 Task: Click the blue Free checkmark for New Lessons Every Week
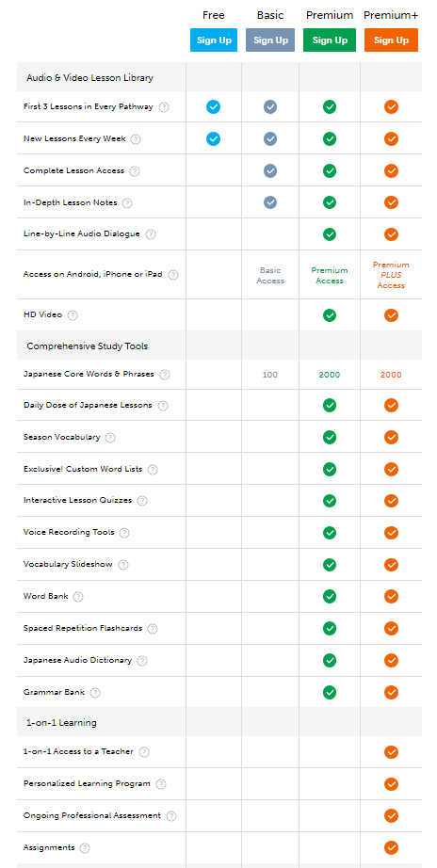(x=213, y=139)
